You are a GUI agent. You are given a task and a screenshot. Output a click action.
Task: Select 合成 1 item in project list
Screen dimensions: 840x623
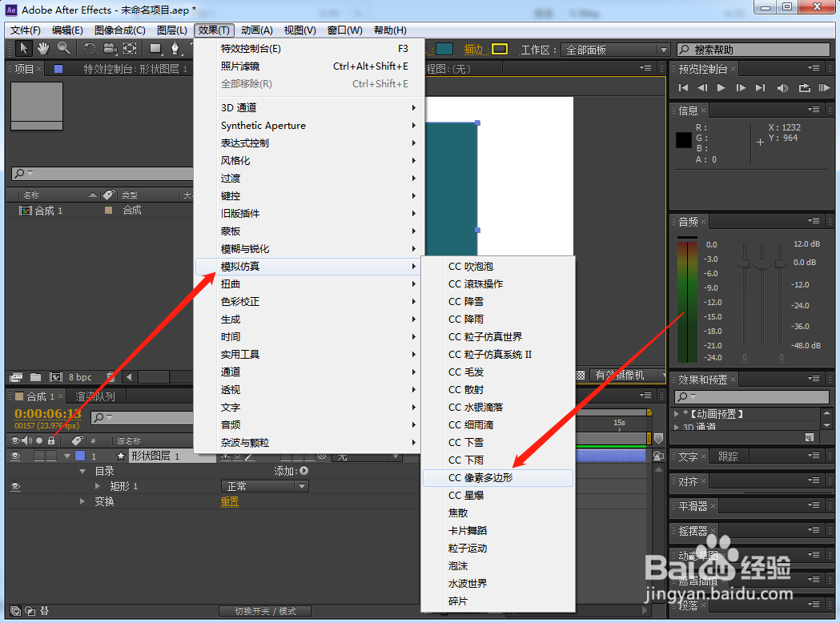coord(49,211)
